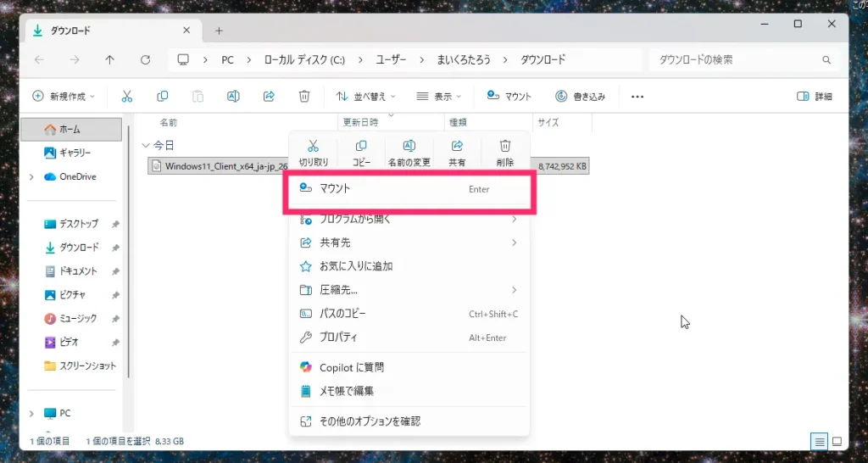Choose パスのコピー menu item
Screen dimensions: 868x463
[409, 314]
